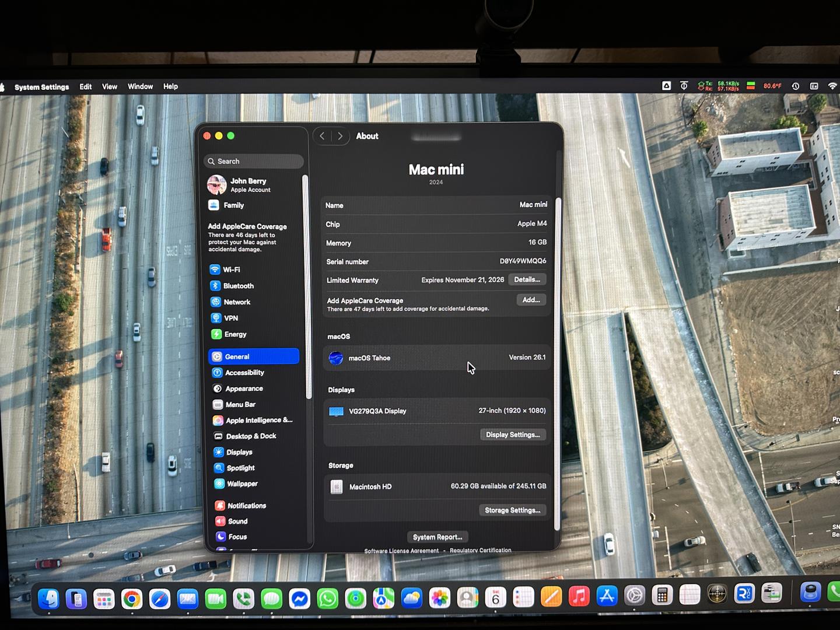
Task: Open Notifications settings
Action: [x=246, y=506]
